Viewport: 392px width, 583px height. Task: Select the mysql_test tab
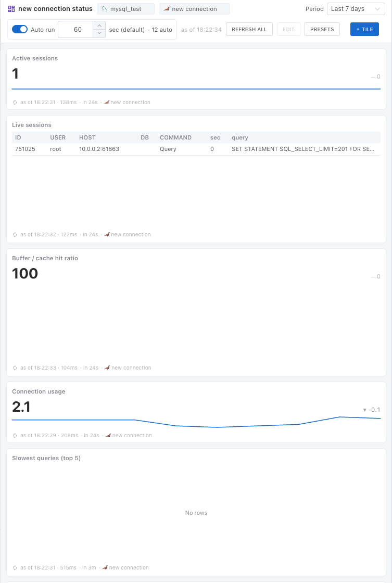pyautogui.click(x=125, y=9)
